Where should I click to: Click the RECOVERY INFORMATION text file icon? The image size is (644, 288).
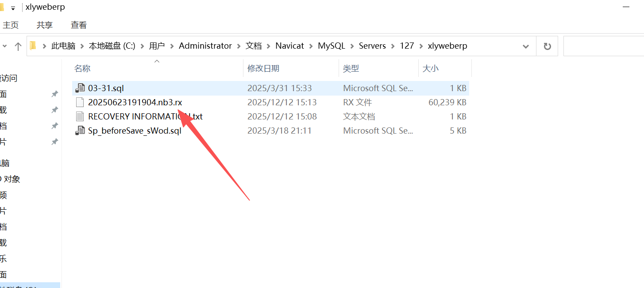(x=80, y=116)
